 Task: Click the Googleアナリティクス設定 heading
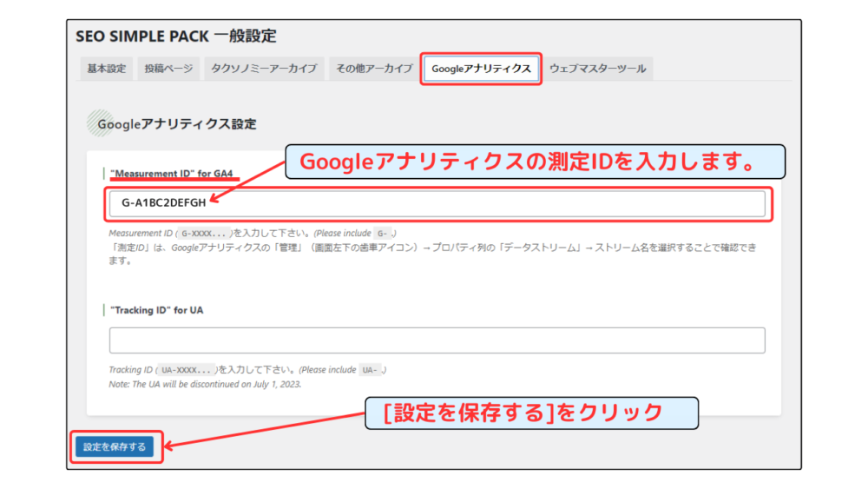pyautogui.click(x=176, y=124)
